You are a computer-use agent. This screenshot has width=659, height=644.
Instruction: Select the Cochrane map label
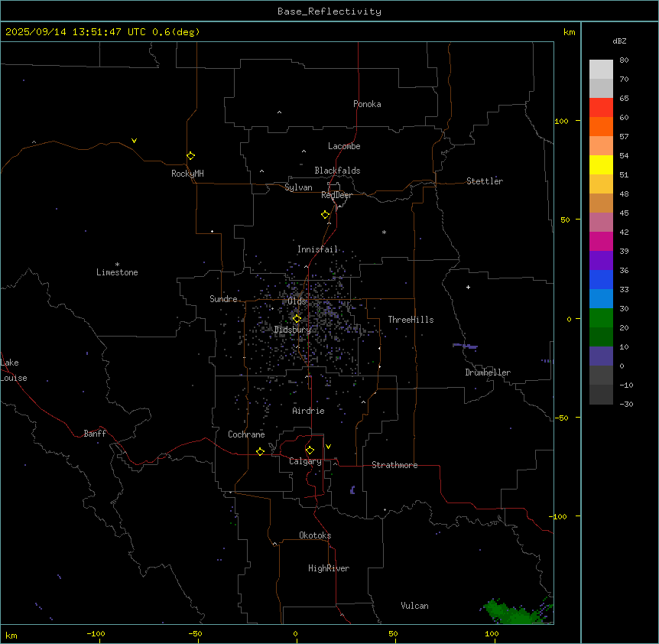[246, 434]
